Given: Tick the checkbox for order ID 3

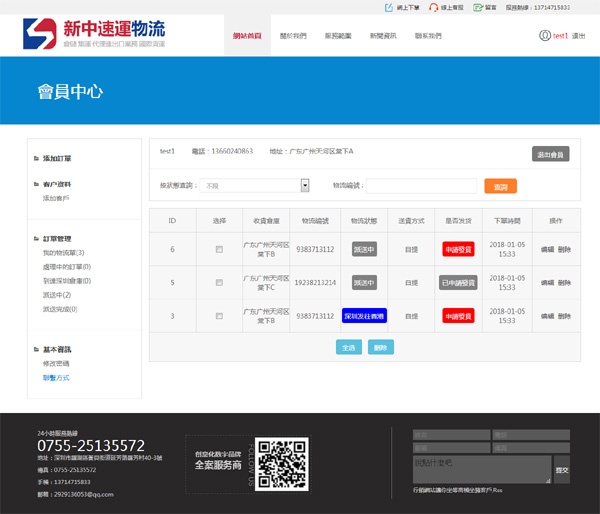Looking at the screenshot, I should (x=219, y=316).
